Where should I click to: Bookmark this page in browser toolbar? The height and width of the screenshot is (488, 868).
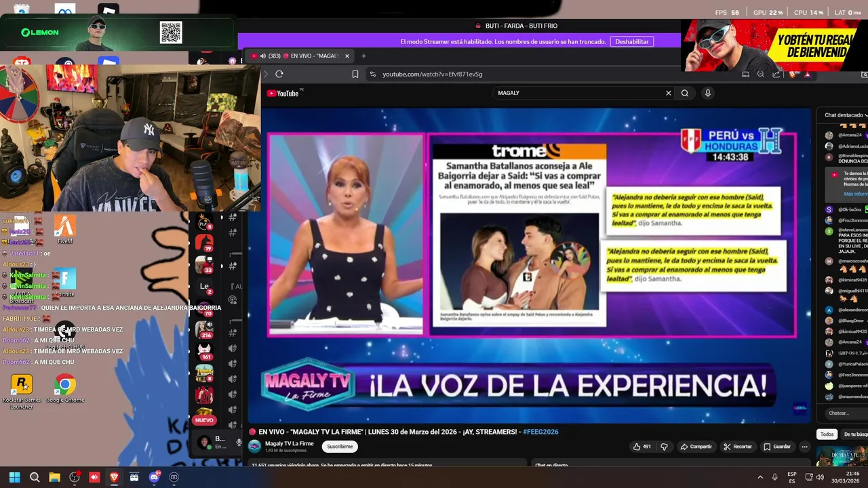(355, 74)
